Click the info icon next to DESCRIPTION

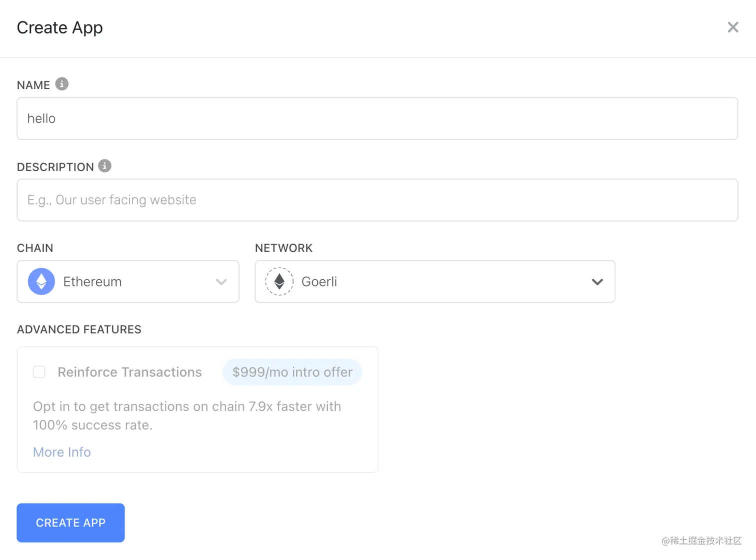[104, 166]
